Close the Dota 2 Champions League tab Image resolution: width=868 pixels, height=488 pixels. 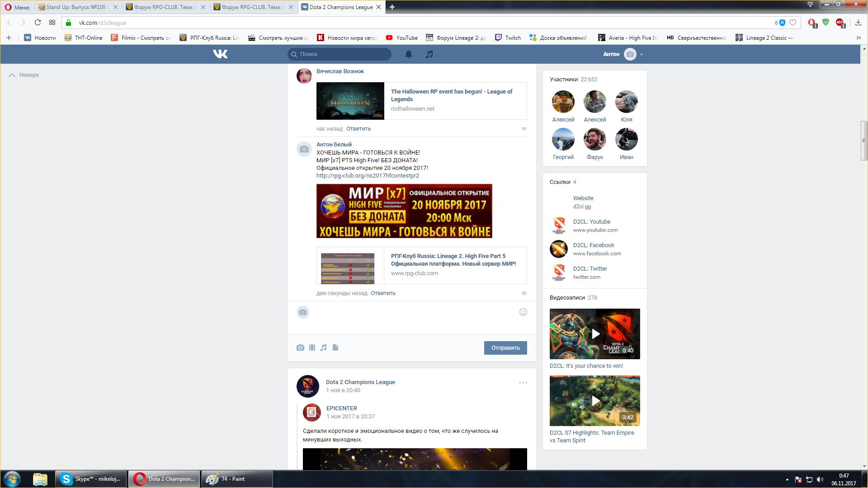(379, 7)
